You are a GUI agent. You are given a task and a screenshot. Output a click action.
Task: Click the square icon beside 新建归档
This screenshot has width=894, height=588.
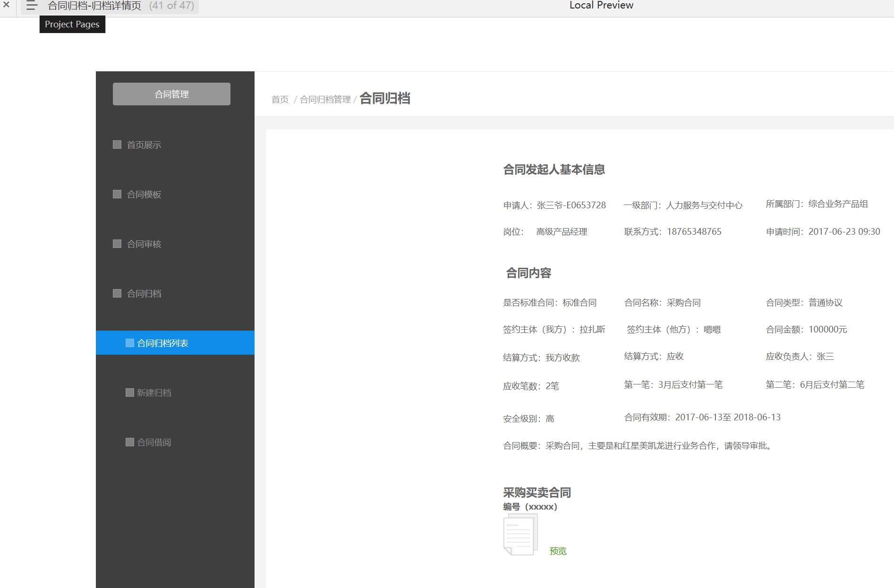(130, 392)
